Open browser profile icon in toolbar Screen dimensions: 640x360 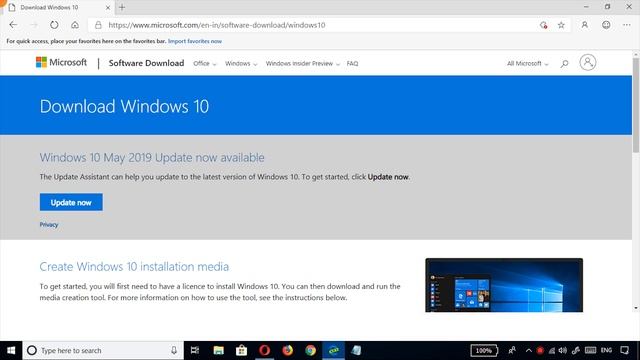pyautogui.click(x=584, y=25)
